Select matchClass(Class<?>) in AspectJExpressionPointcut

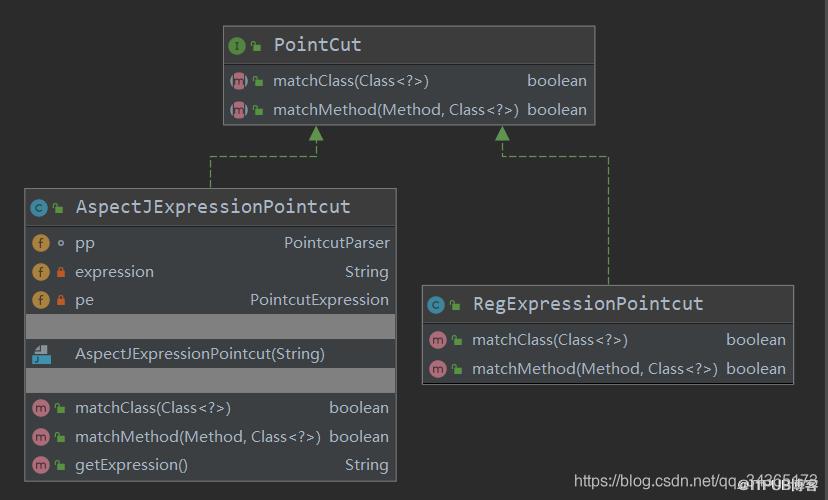tap(153, 408)
